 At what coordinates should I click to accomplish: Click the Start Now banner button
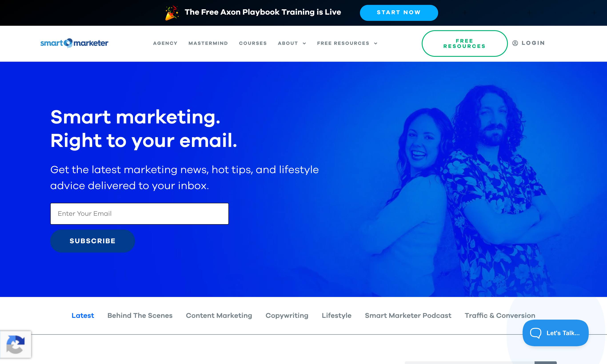399,13
